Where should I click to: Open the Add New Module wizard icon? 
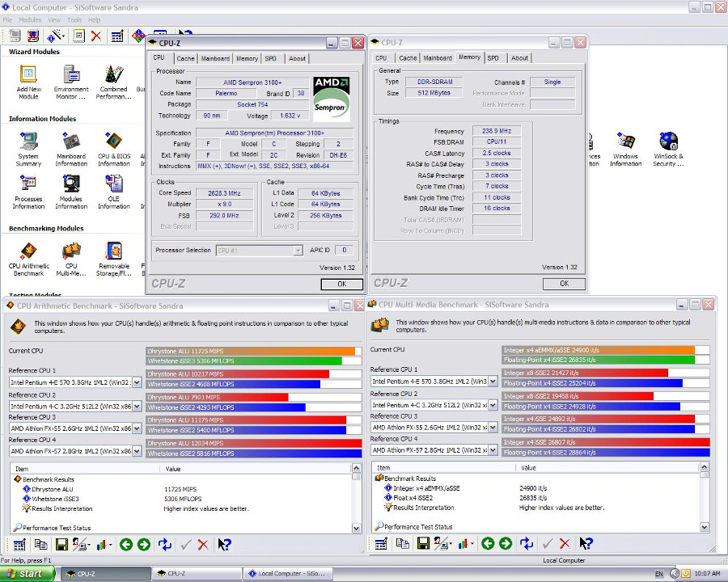click(29, 82)
